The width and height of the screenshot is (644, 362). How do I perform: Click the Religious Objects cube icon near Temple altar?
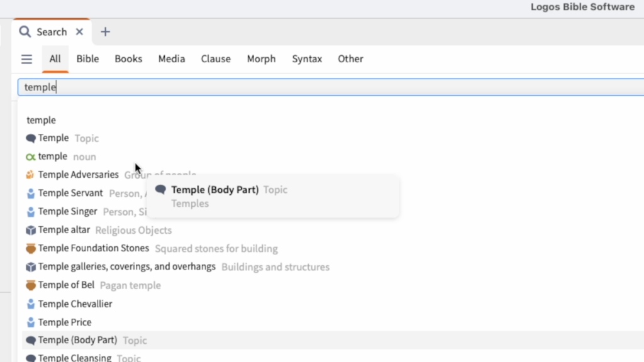point(30,230)
